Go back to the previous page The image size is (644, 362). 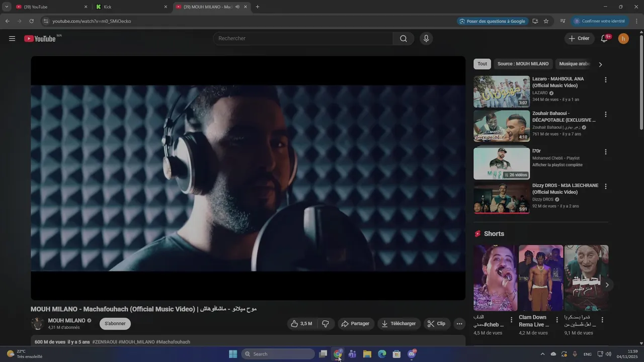7,21
